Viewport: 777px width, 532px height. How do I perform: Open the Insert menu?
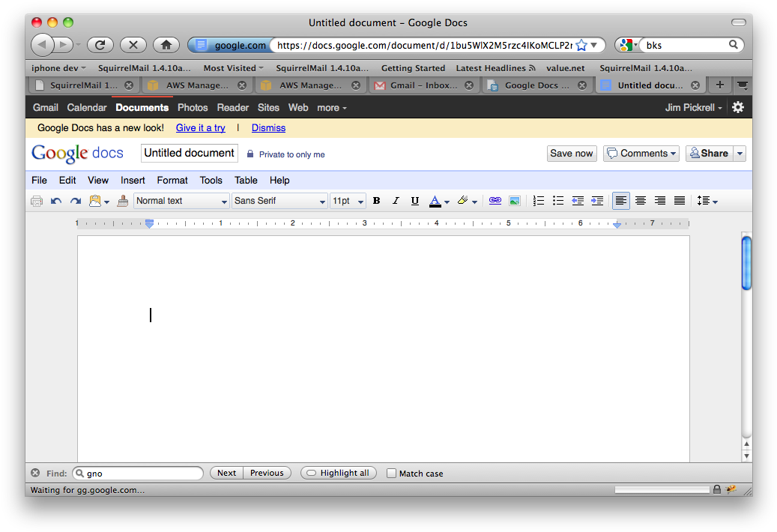133,180
